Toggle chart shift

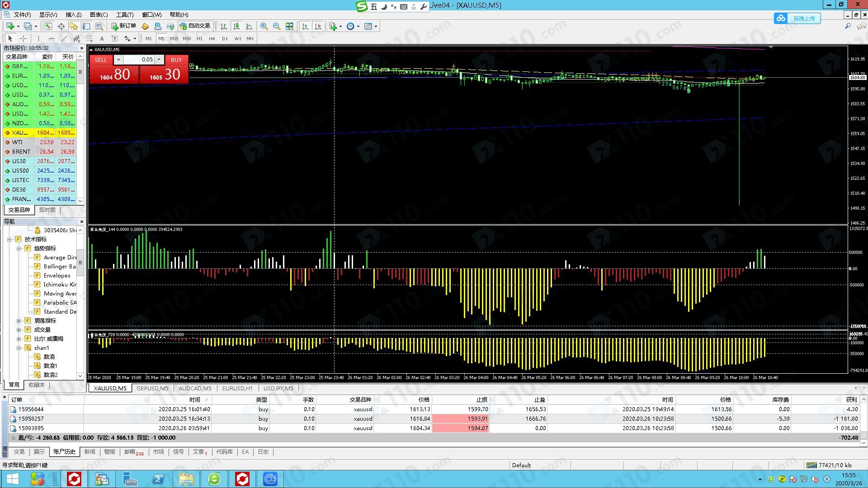[x=318, y=26]
